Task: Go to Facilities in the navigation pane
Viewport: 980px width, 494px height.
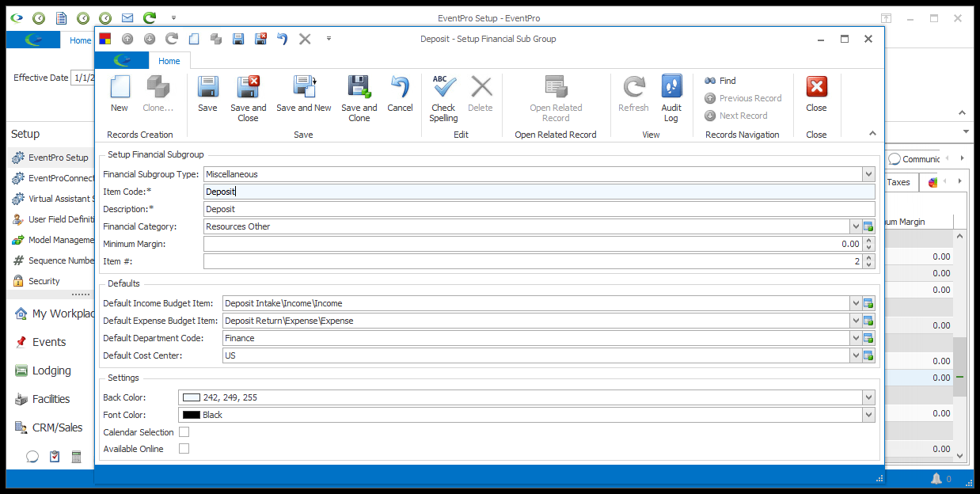Action: point(51,399)
